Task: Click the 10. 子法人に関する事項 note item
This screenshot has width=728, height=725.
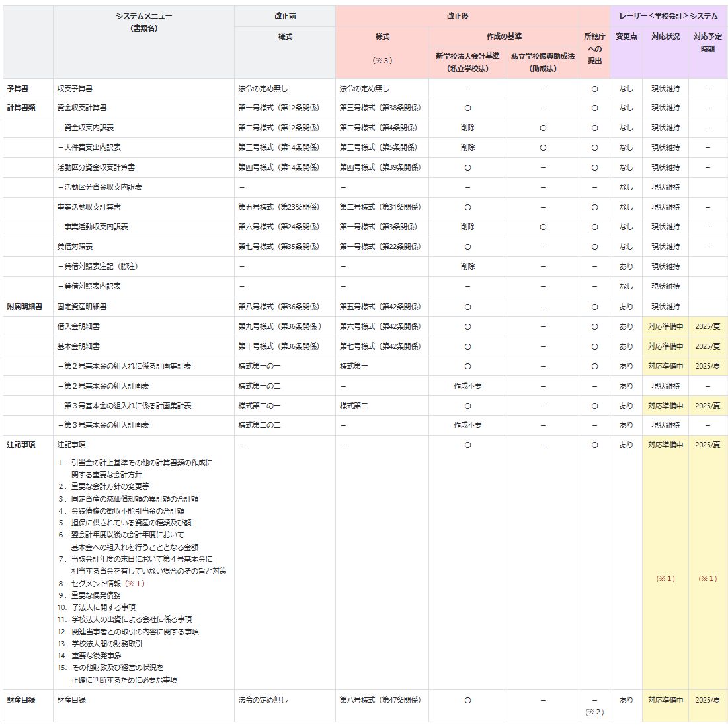Action: [x=97, y=607]
